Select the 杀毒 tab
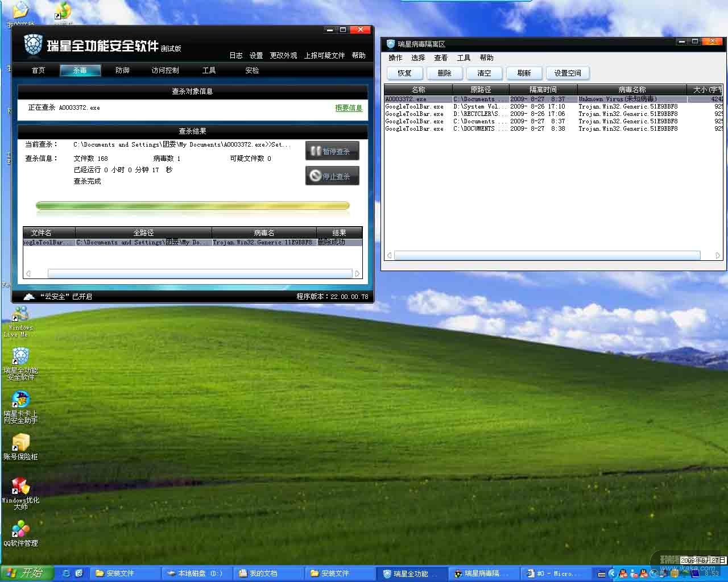 point(80,70)
